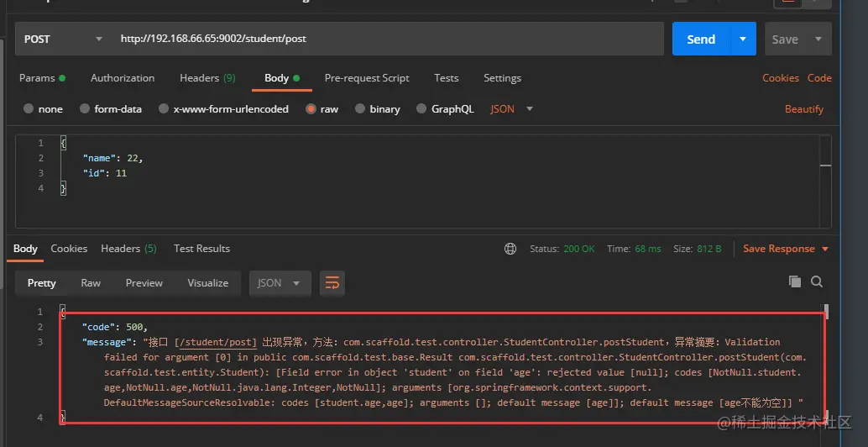Open the Tests tab
The image size is (868, 447).
click(x=447, y=78)
